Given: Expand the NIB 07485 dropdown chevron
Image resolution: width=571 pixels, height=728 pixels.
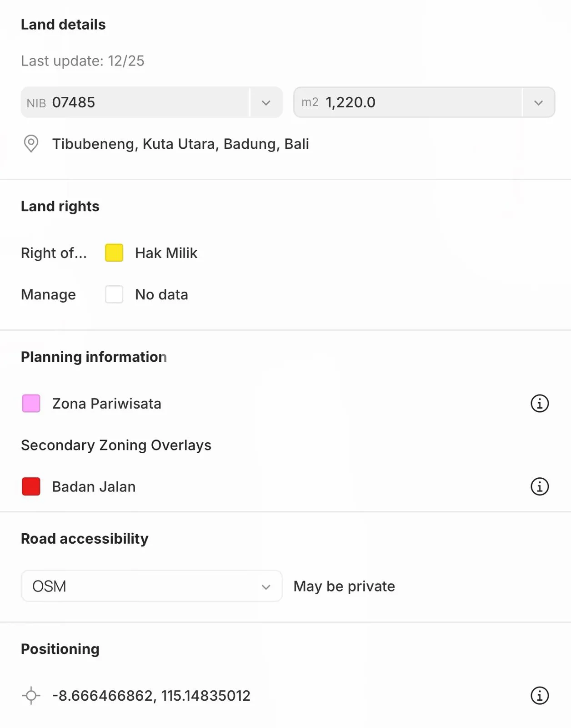Looking at the screenshot, I should [266, 102].
